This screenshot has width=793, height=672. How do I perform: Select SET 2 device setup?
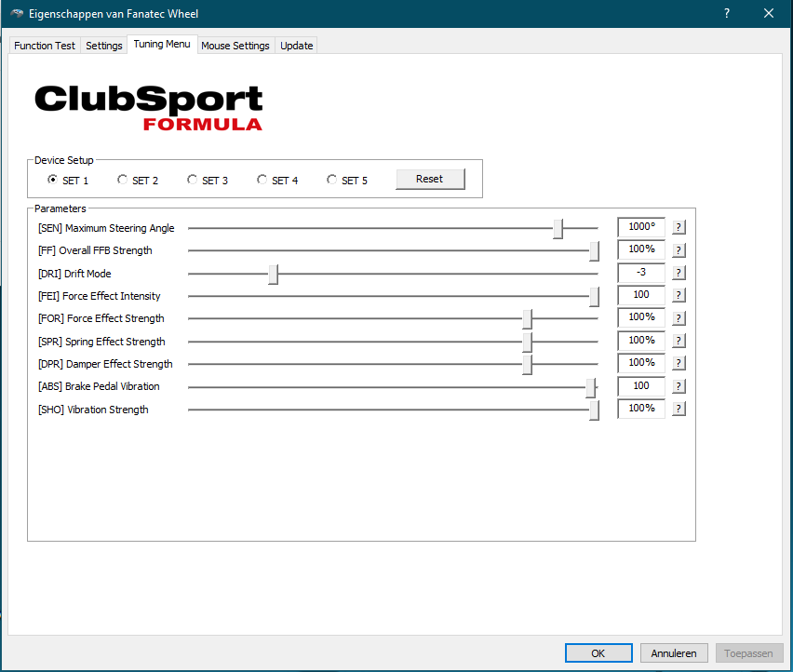(138, 180)
